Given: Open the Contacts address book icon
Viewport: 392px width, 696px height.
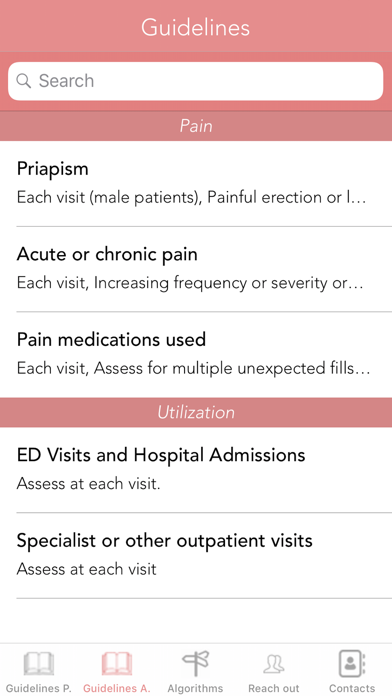Looking at the screenshot, I should tap(352, 664).
